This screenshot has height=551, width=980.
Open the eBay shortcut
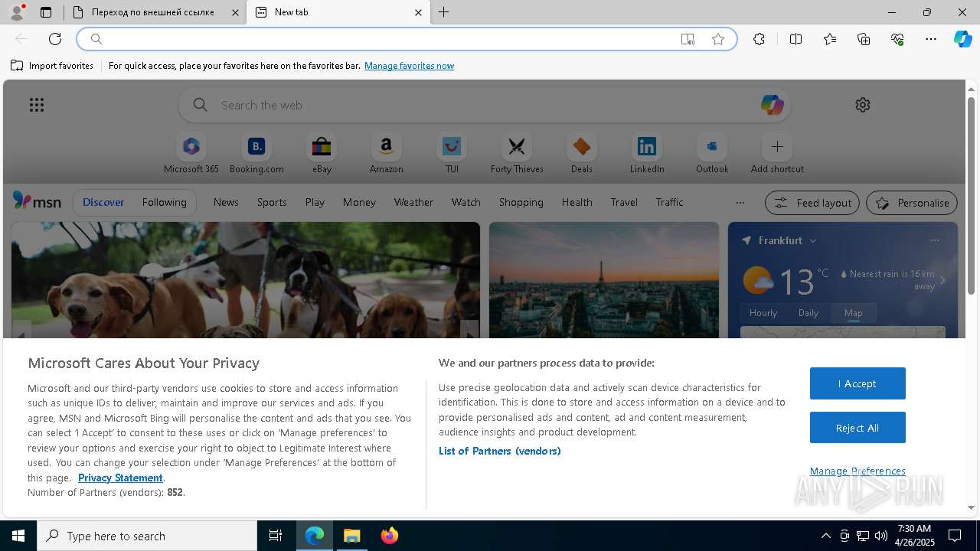click(322, 153)
